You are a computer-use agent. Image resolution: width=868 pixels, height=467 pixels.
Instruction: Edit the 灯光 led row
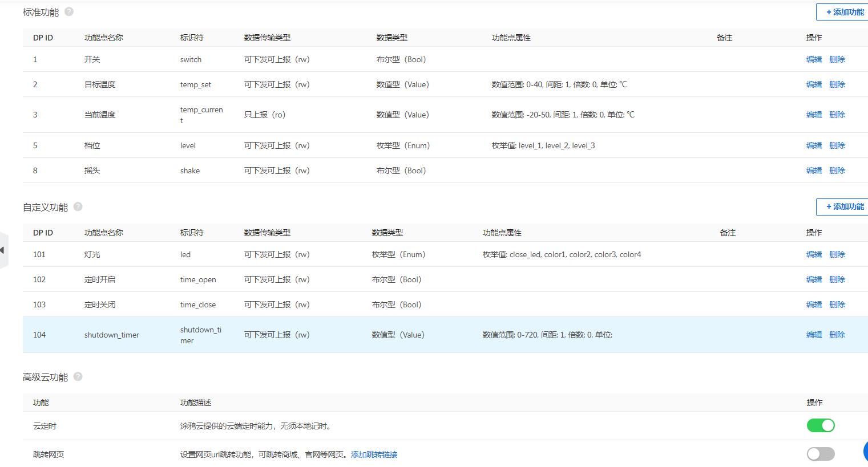(x=814, y=254)
